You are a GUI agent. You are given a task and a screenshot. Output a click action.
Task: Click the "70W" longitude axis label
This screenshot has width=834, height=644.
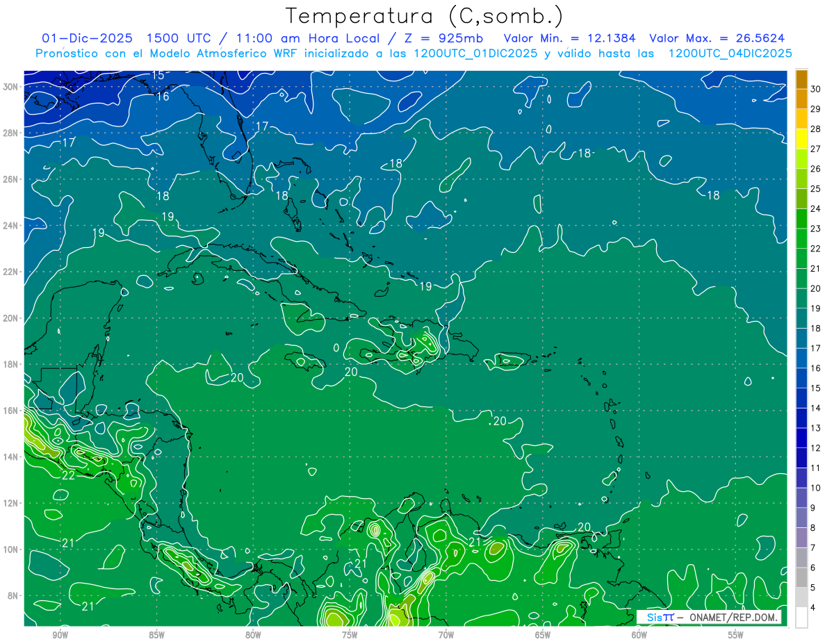pos(446,635)
